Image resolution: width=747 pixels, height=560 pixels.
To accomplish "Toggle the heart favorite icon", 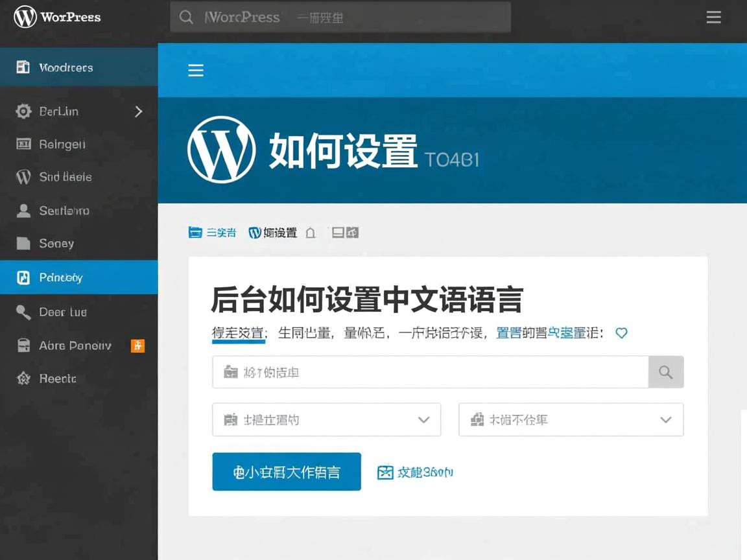I will coord(621,332).
